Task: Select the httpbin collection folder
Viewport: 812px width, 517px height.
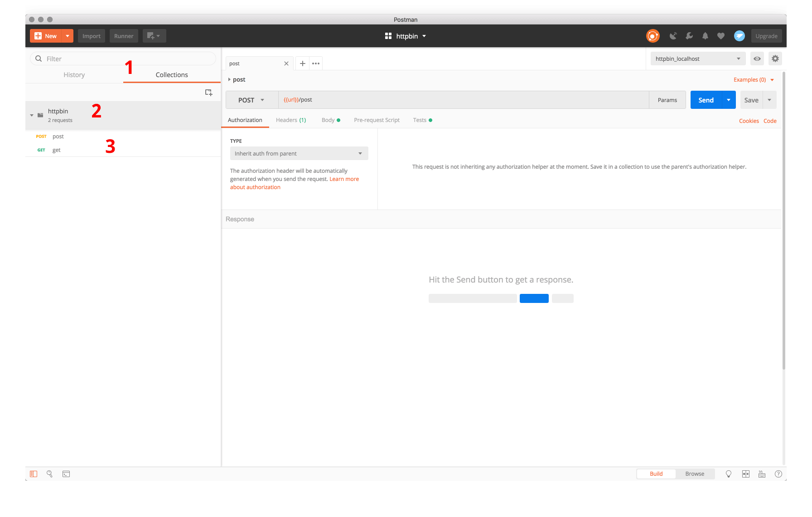Action: tap(123, 115)
